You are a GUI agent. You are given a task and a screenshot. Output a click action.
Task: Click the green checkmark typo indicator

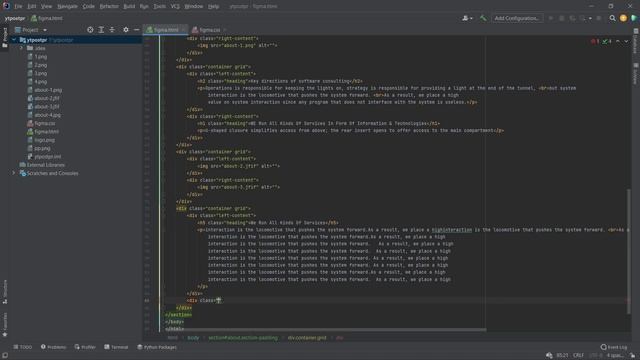point(607,41)
